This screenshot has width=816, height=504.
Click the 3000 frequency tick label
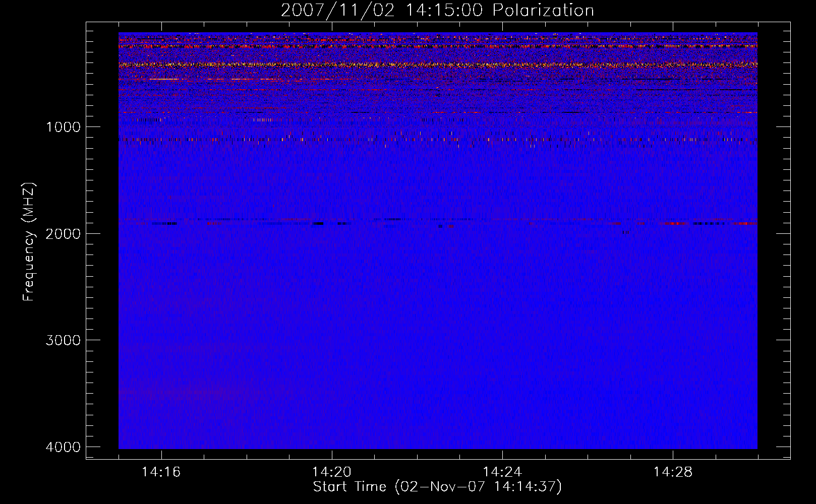pyautogui.click(x=63, y=340)
